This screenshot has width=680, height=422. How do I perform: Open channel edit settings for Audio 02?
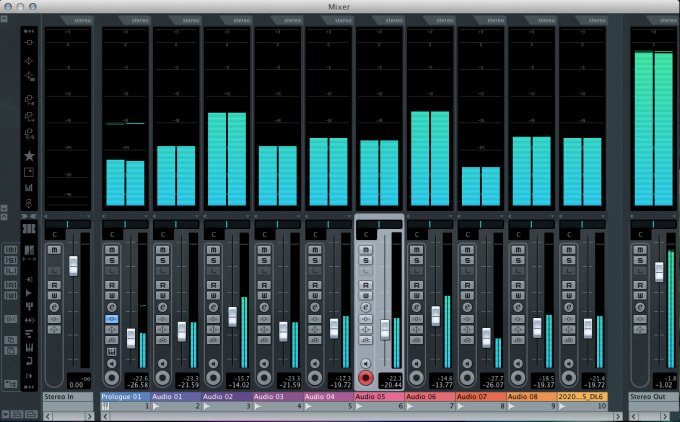(212, 306)
